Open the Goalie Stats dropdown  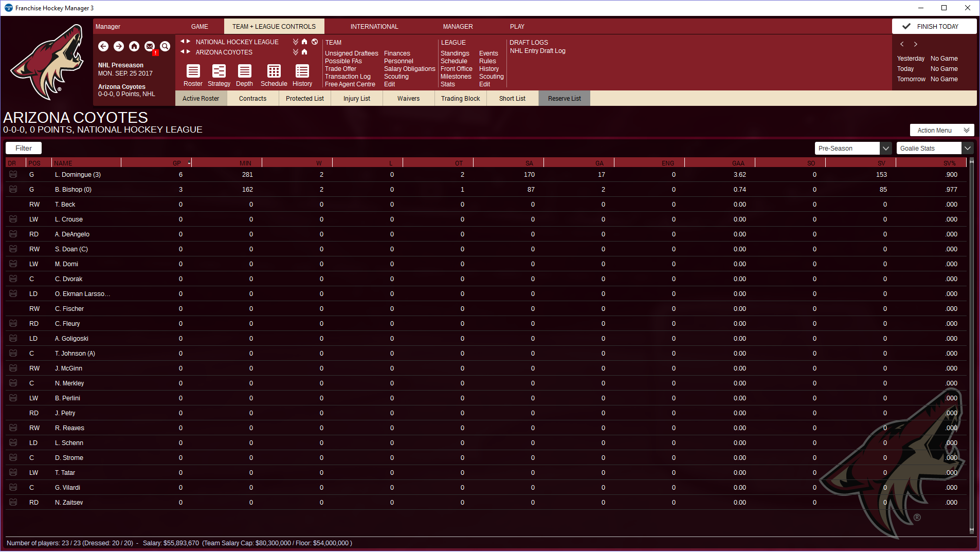(935, 149)
